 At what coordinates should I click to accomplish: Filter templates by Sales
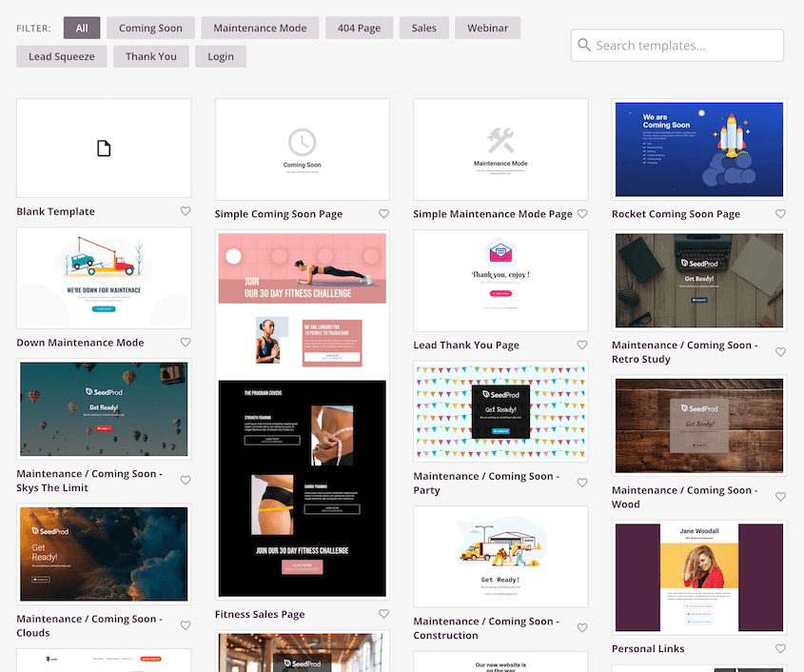pos(424,28)
